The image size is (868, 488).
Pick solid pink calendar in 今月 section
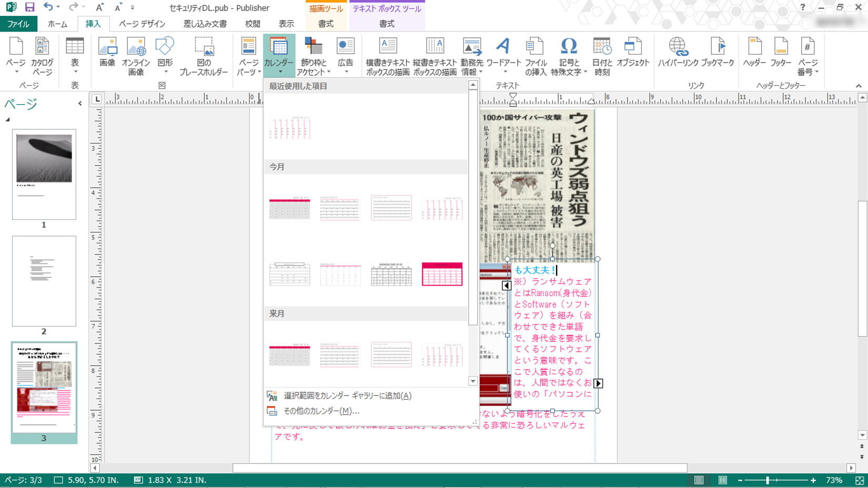pyautogui.click(x=442, y=274)
